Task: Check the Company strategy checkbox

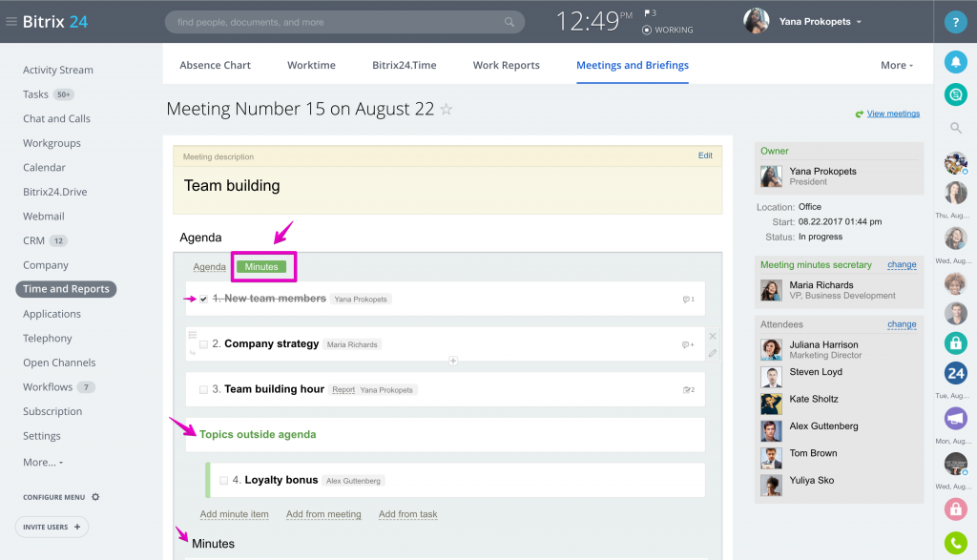Action: coord(203,344)
